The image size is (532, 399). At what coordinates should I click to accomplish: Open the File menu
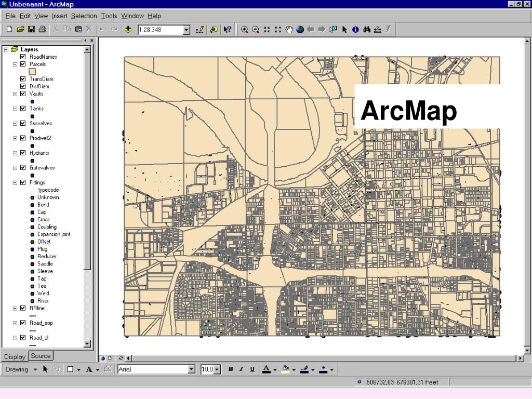coord(10,16)
